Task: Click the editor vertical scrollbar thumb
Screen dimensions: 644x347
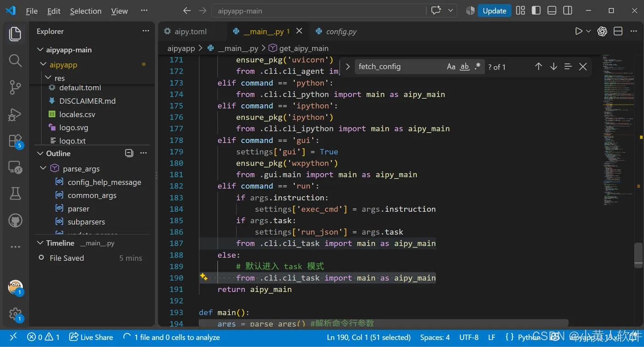Action: point(638,255)
